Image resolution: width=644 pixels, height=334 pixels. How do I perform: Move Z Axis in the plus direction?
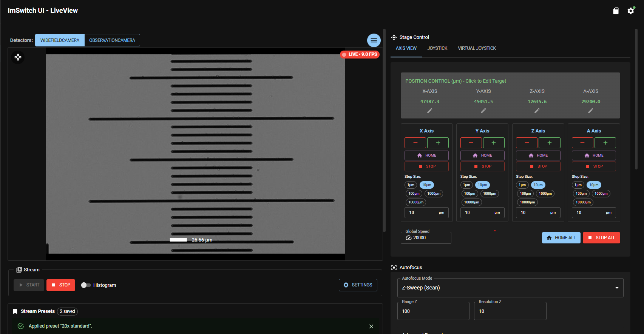[550, 143]
